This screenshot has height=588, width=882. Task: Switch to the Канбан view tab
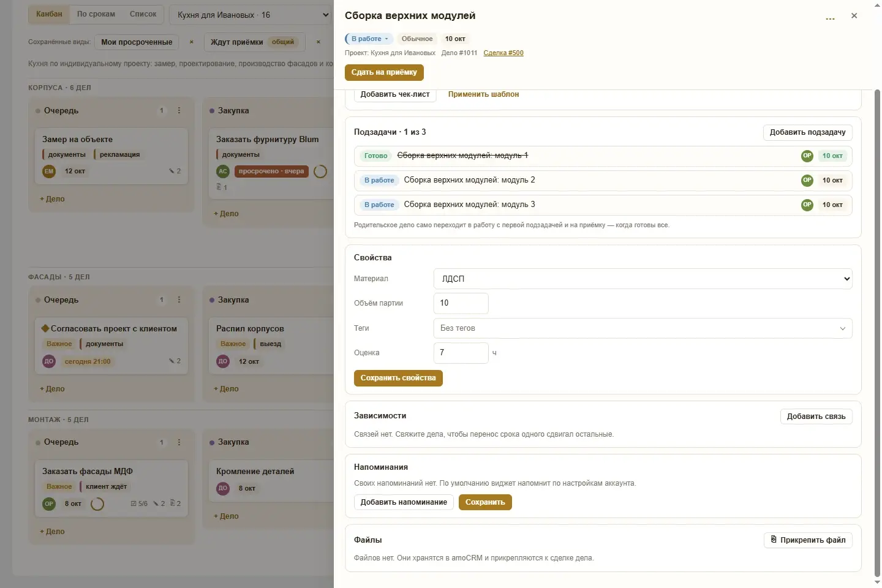(49, 14)
